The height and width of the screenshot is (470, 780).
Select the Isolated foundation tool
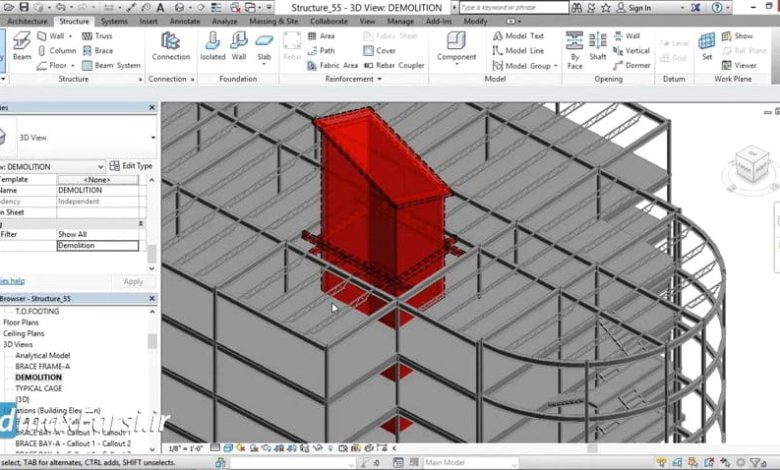[x=212, y=46]
